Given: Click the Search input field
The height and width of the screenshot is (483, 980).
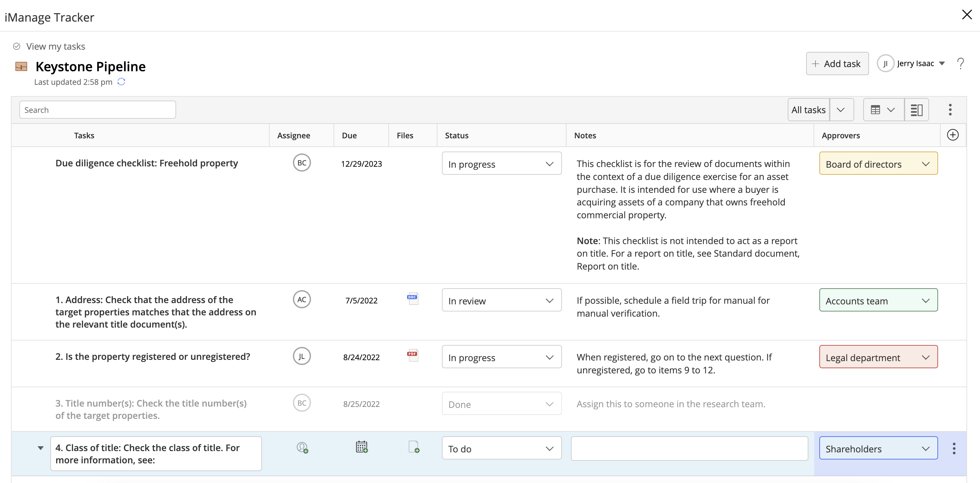Looking at the screenshot, I should [x=97, y=110].
